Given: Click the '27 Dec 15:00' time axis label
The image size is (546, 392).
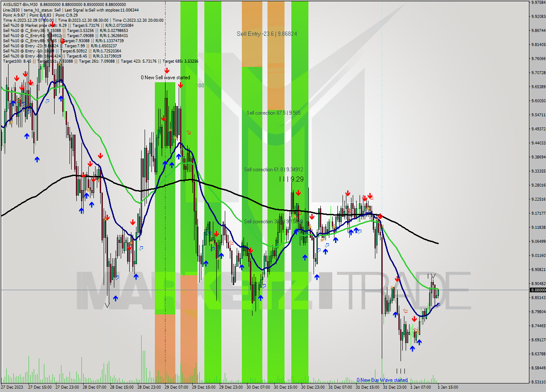Looking at the screenshot, I should coord(40,387).
